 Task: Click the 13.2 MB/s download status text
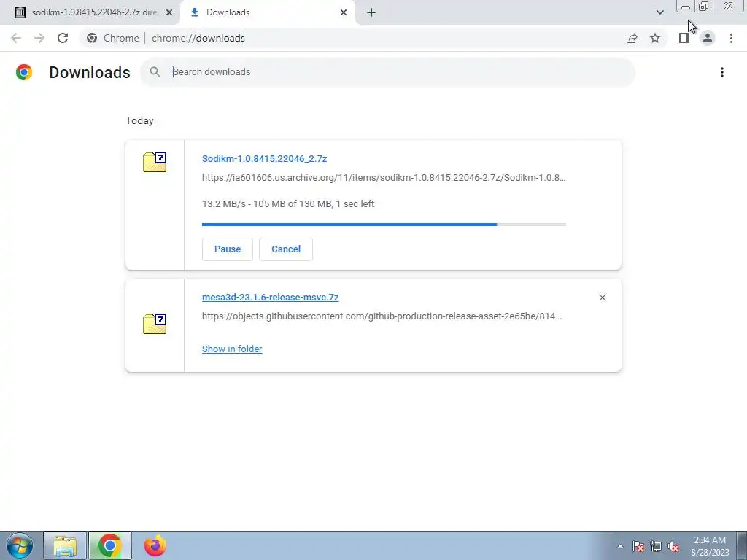click(288, 204)
